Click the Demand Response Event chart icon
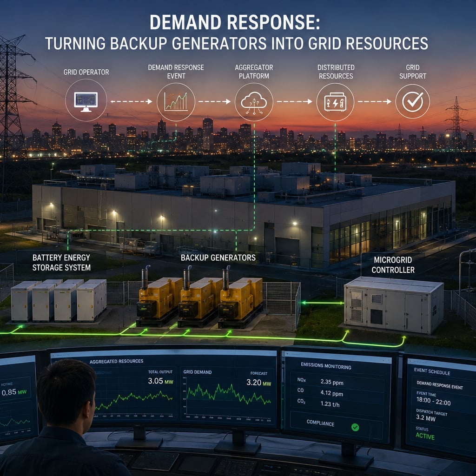The image size is (476, 476). click(176, 101)
